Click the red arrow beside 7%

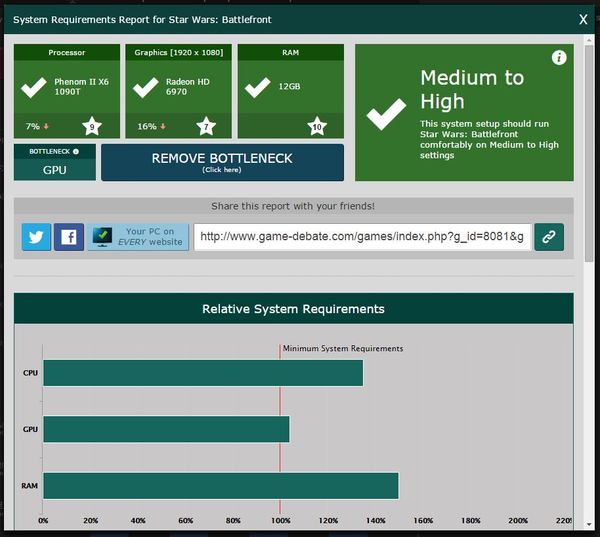pyautogui.click(x=46, y=126)
